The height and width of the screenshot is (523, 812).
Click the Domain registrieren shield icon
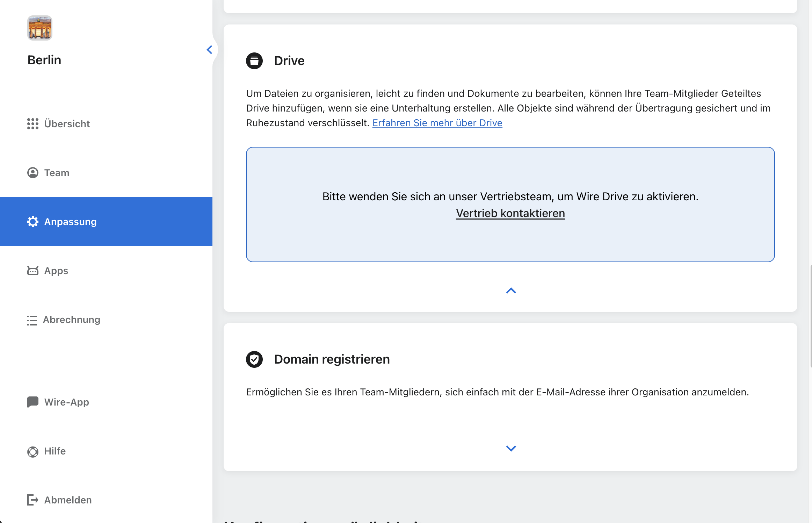click(x=254, y=359)
